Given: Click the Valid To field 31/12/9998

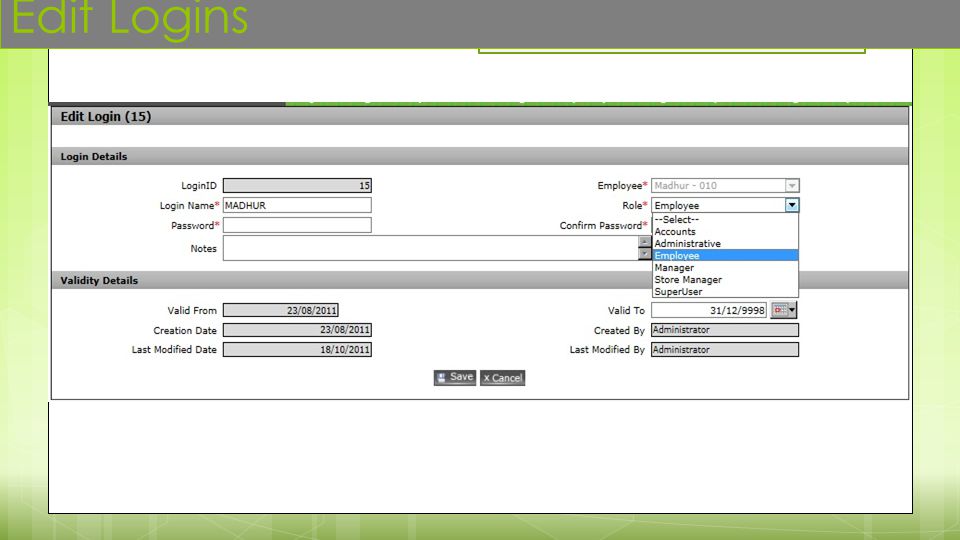Looking at the screenshot, I should (x=709, y=310).
